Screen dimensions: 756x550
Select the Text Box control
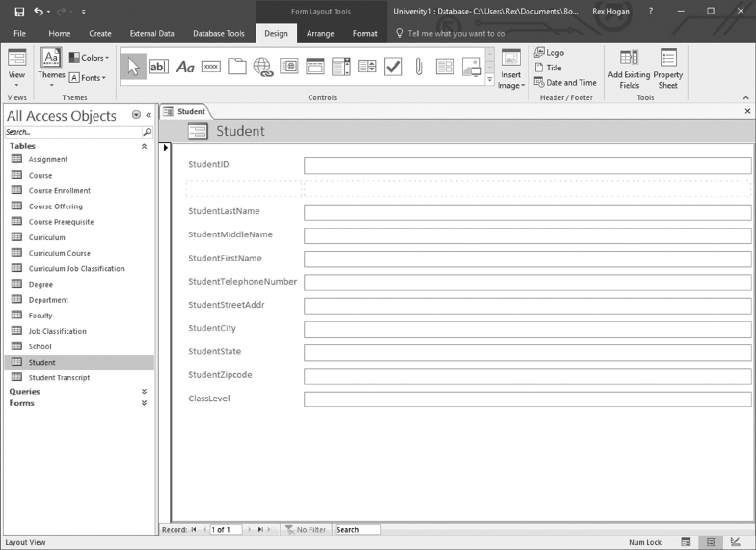[x=158, y=67]
